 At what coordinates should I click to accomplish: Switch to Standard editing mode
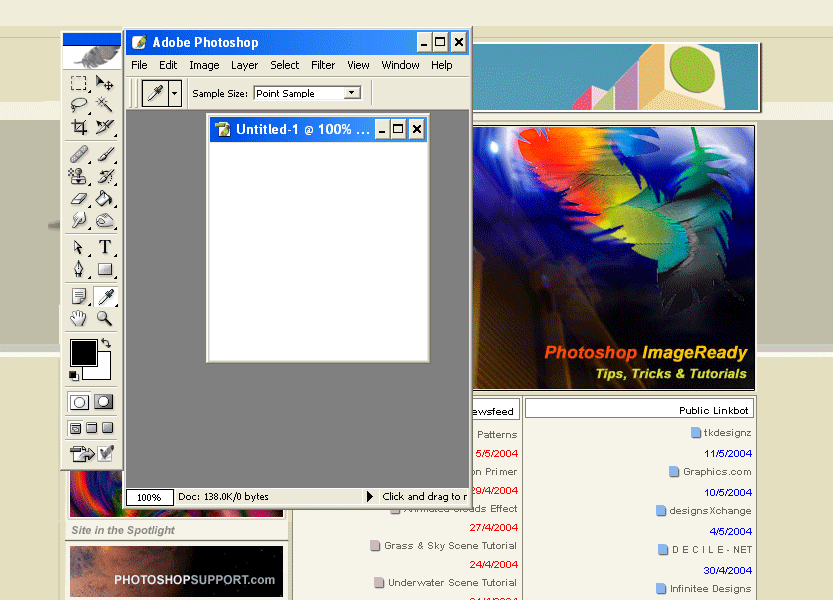point(79,402)
